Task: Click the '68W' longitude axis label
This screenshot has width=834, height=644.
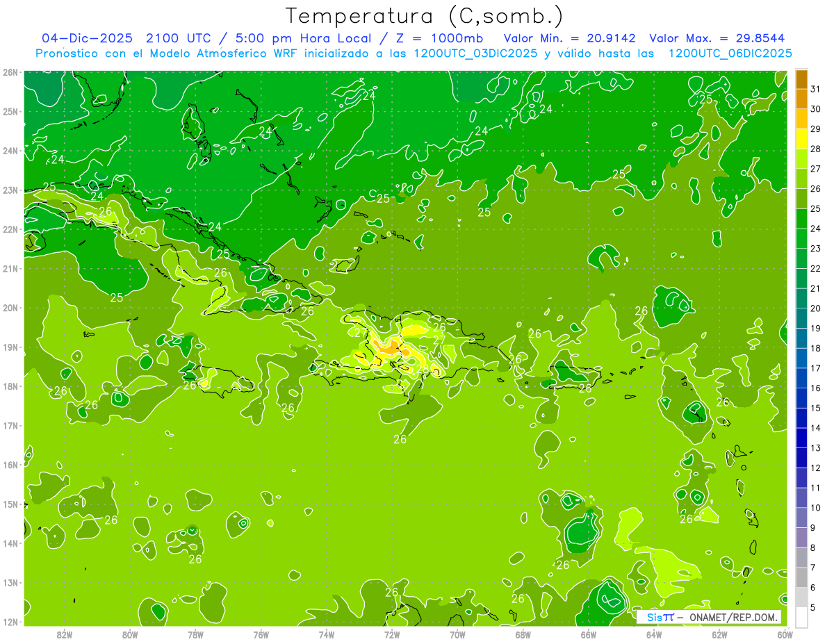Action: (x=523, y=634)
